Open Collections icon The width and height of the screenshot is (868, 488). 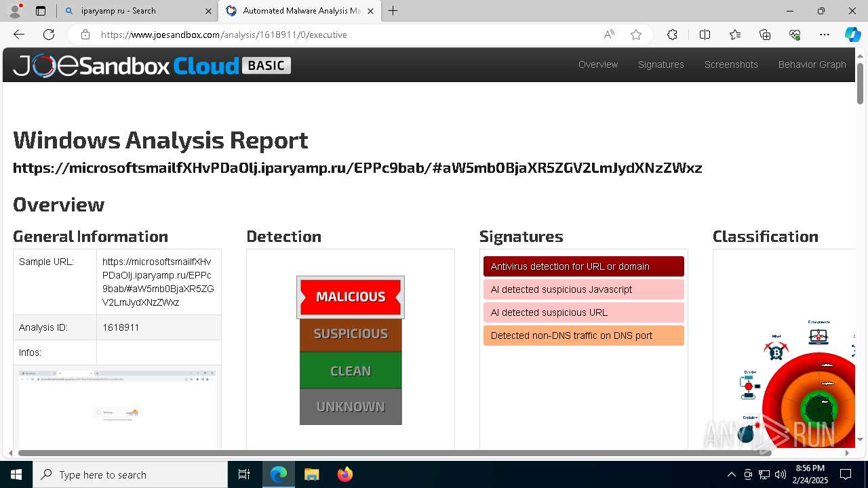[x=765, y=35]
